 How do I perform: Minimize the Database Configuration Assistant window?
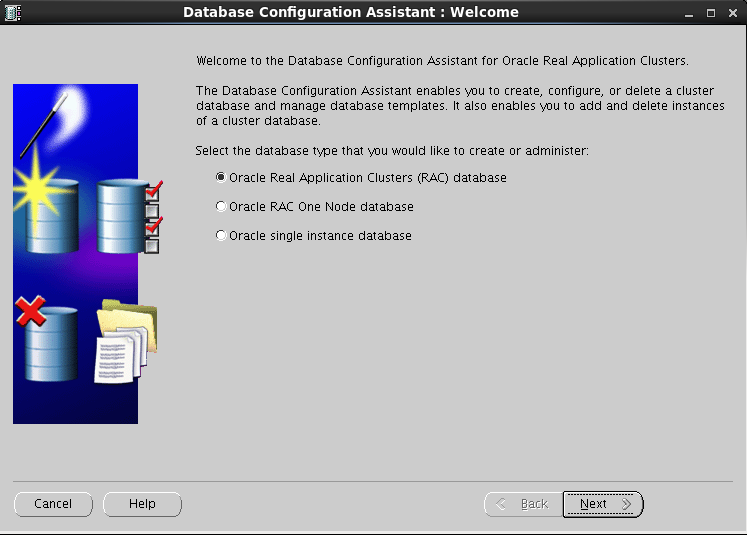[688, 13]
